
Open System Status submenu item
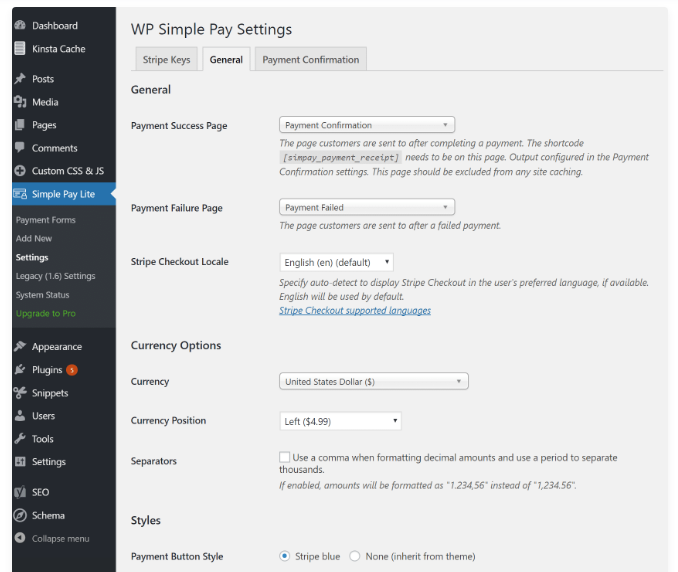click(x=42, y=294)
